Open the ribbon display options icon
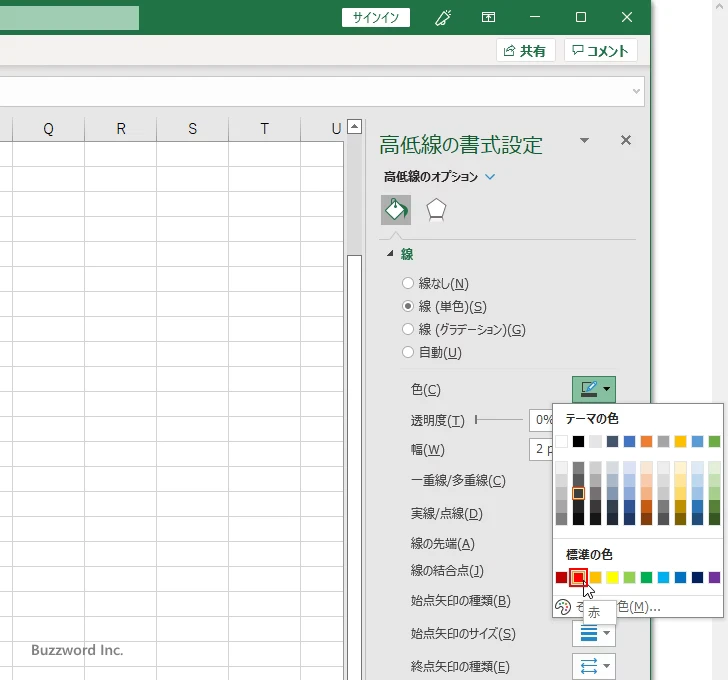This screenshot has width=728, height=680. pyautogui.click(x=488, y=18)
